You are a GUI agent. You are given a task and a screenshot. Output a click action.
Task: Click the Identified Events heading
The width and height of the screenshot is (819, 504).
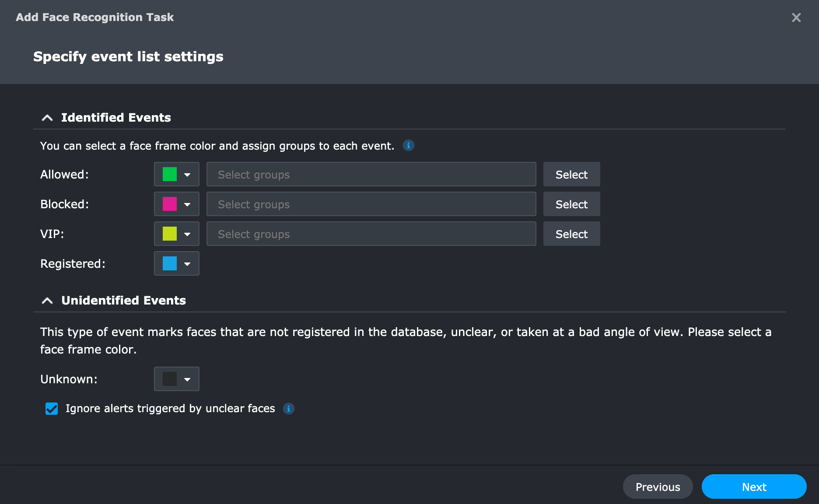pos(116,118)
